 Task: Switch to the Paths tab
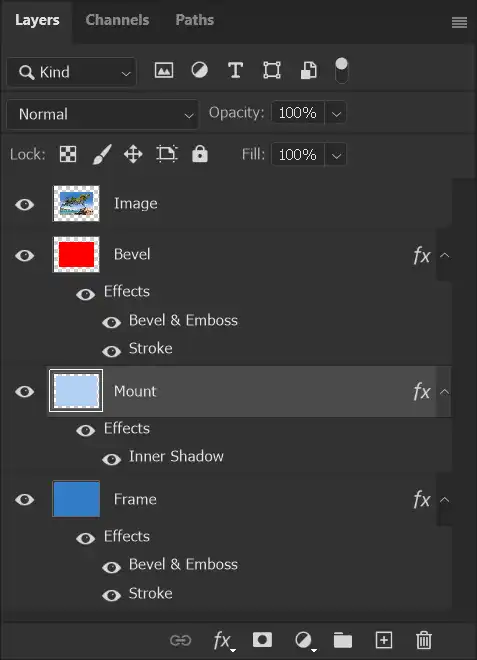point(195,20)
